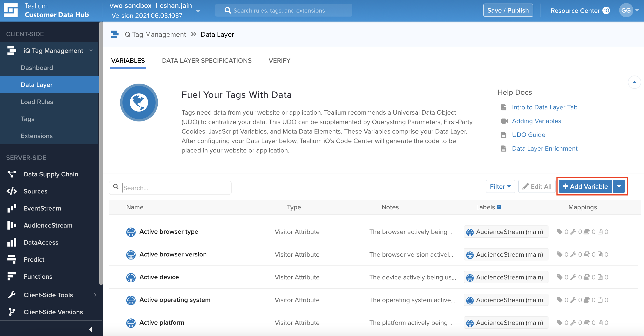Viewport: 644px width, 336px height.
Task: Click the Sources sidebar icon
Action: (x=11, y=191)
